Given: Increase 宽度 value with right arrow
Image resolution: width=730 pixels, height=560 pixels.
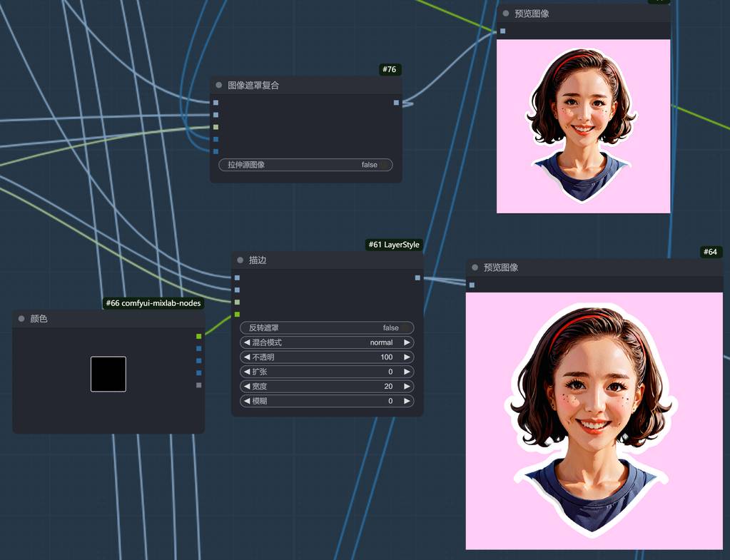Looking at the screenshot, I should click(407, 387).
